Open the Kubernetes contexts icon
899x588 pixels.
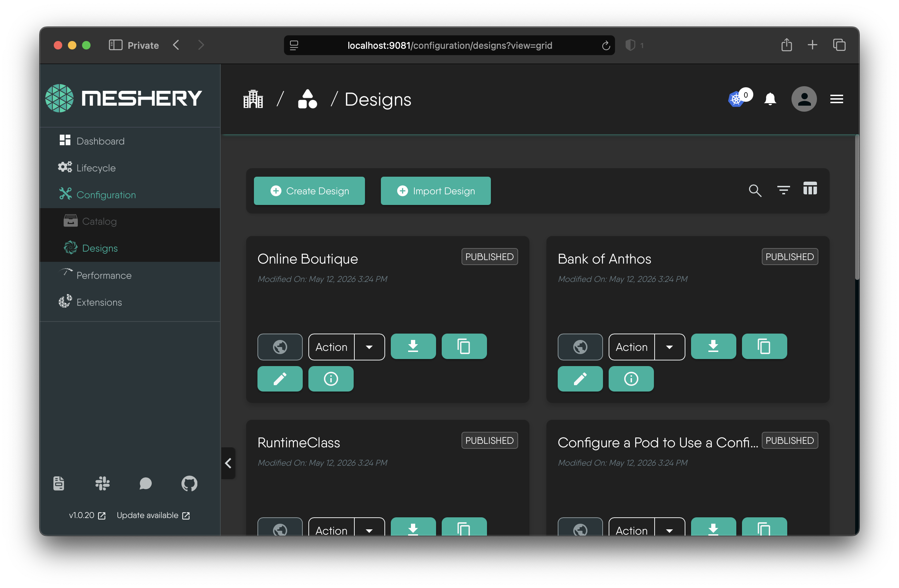click(737, 99)
